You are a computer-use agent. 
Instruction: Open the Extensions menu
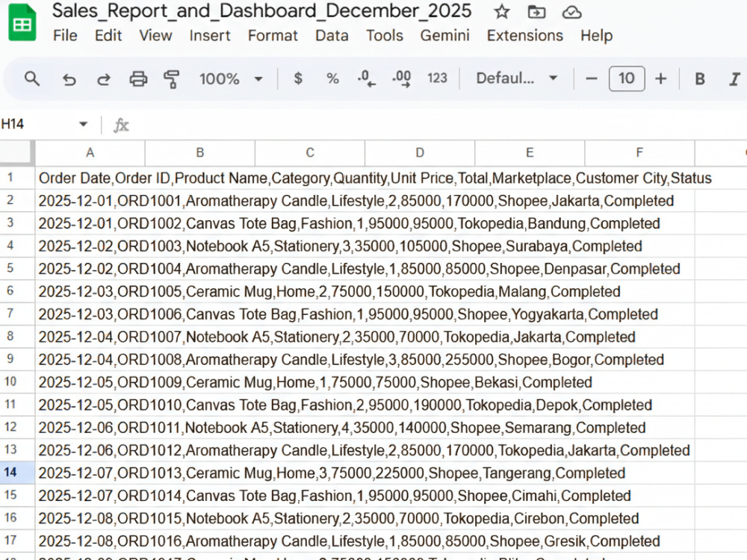(524, 35)
